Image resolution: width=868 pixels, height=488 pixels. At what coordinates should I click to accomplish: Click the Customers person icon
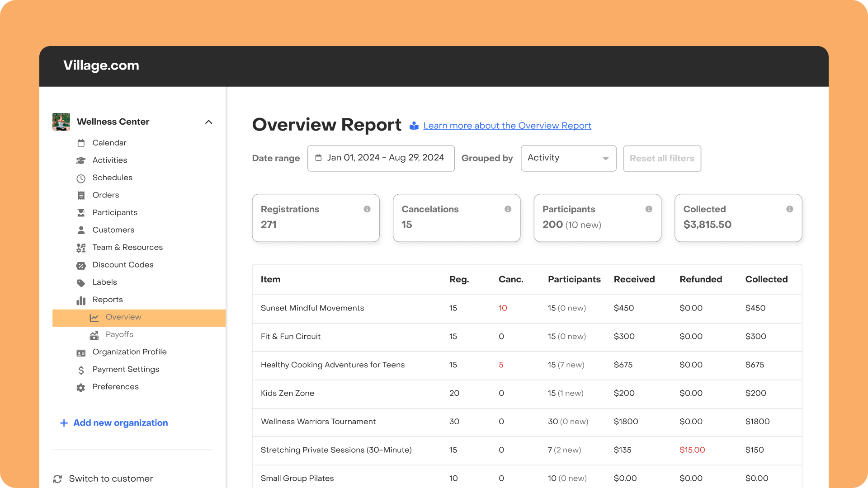click(81, 230)
